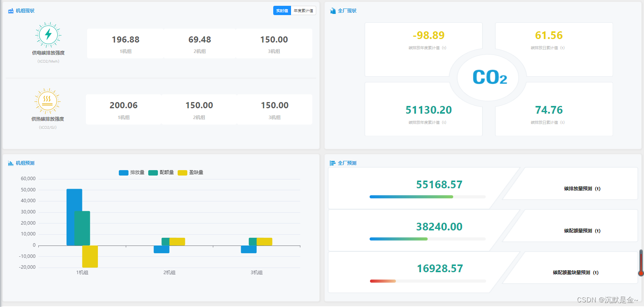Click the 200.06 heating value for 1机组
Screen dimensions: 644x307
pos(123,106)
